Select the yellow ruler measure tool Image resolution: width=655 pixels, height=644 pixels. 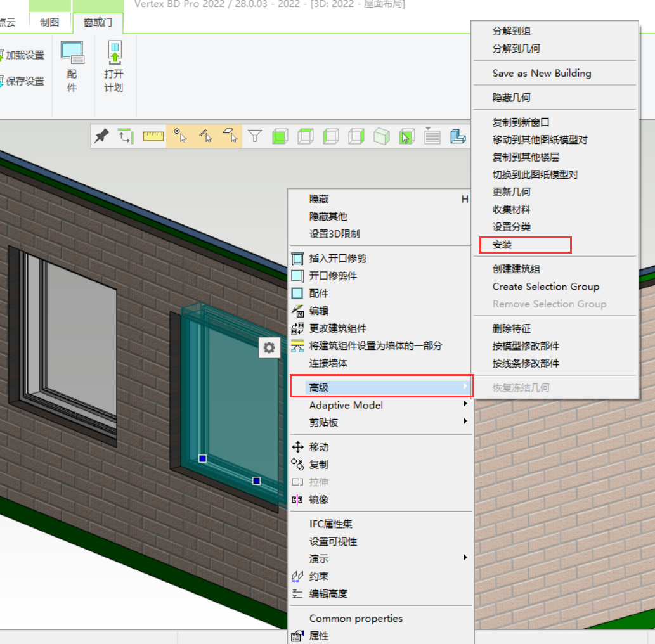tap(153, 136)
